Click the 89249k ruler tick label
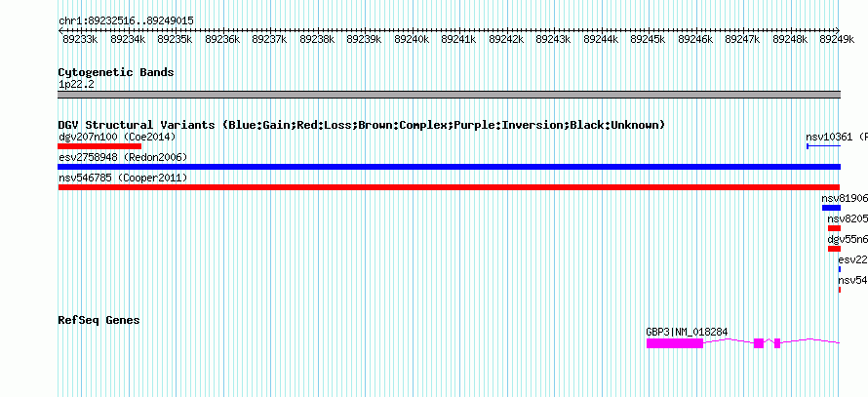868x397 pixels. (838, 40)
